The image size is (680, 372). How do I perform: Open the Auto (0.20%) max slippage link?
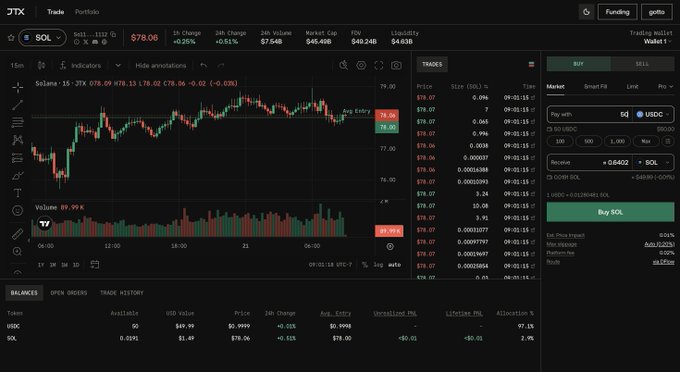pos(659,244)
